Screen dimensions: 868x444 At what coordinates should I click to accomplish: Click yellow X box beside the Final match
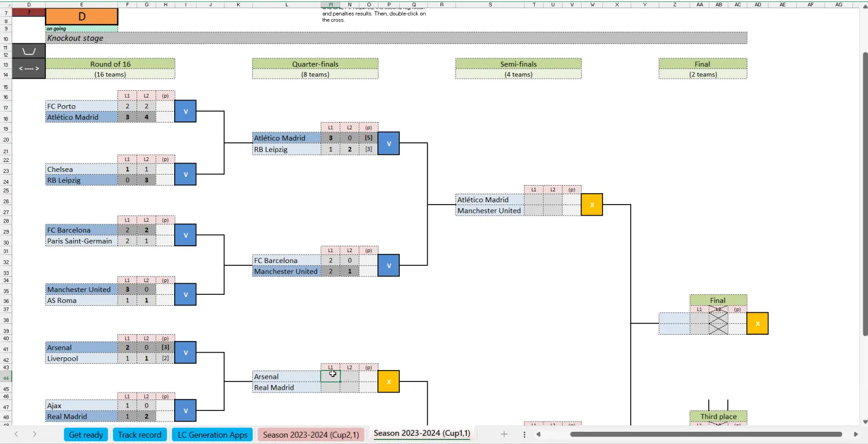click(757, 323)
